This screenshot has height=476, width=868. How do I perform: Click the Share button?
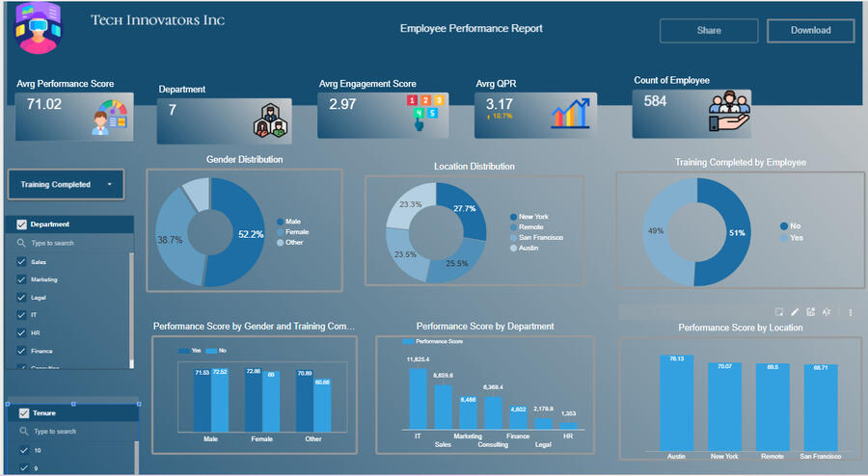(708, 30)
